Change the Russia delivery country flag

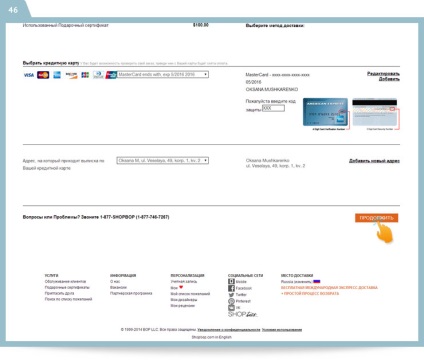[x=317, y=282]
